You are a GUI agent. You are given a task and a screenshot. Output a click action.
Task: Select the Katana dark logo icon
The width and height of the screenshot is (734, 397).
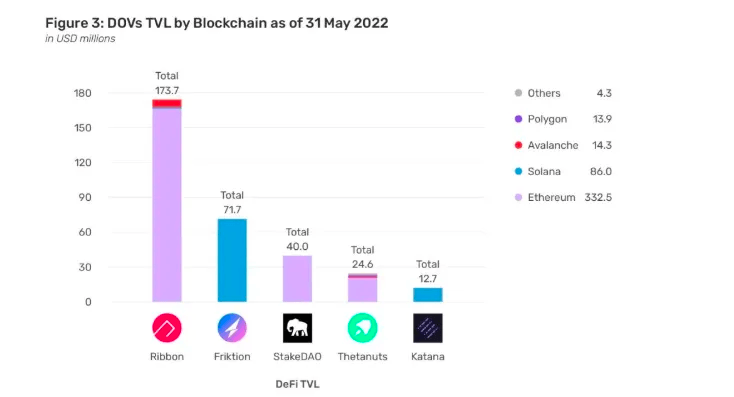tap(428, 328)
